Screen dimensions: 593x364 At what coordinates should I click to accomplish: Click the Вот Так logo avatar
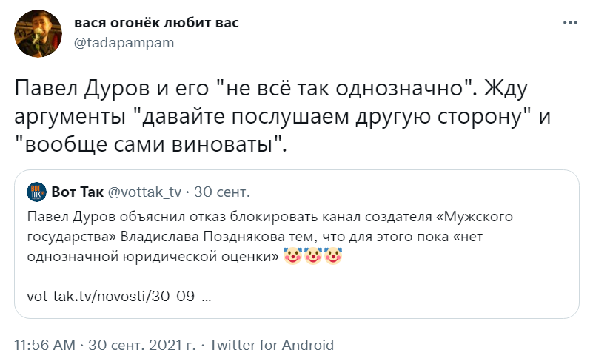click(x=36, y=192)
